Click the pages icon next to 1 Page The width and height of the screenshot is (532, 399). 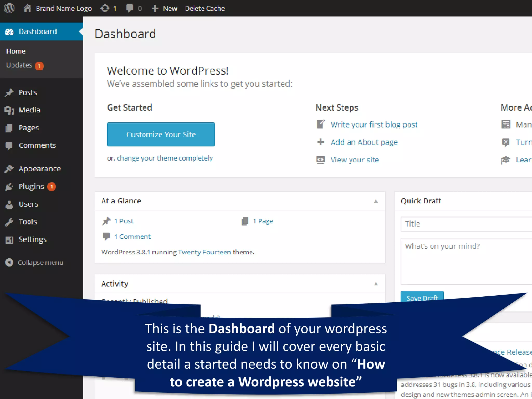click(245, 221)
